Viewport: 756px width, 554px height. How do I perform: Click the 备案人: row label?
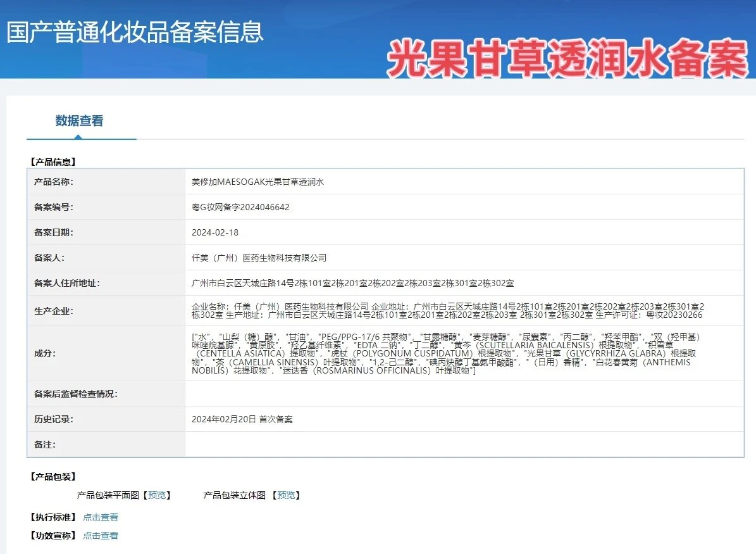tap(49, 258)
